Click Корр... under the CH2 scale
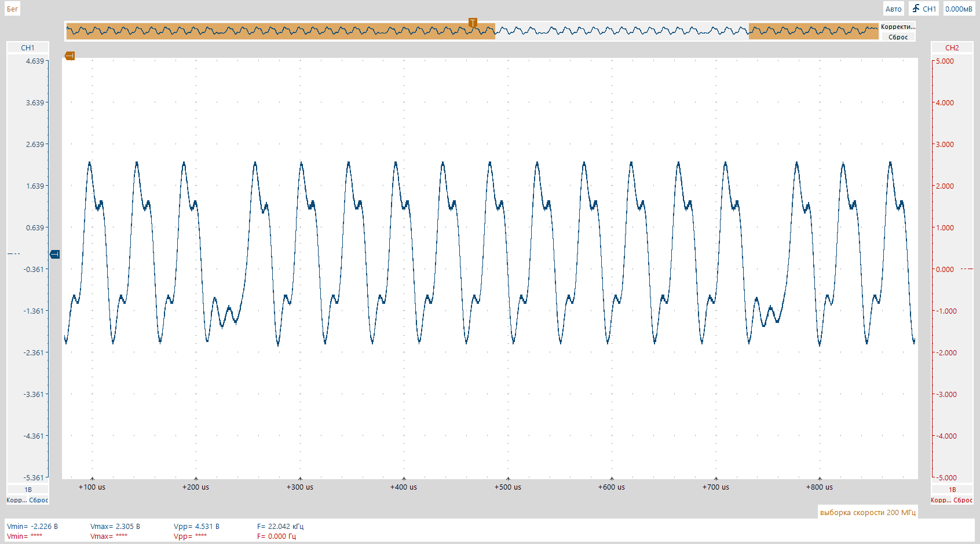The image size is (980, 544). (x=941, y=500)
